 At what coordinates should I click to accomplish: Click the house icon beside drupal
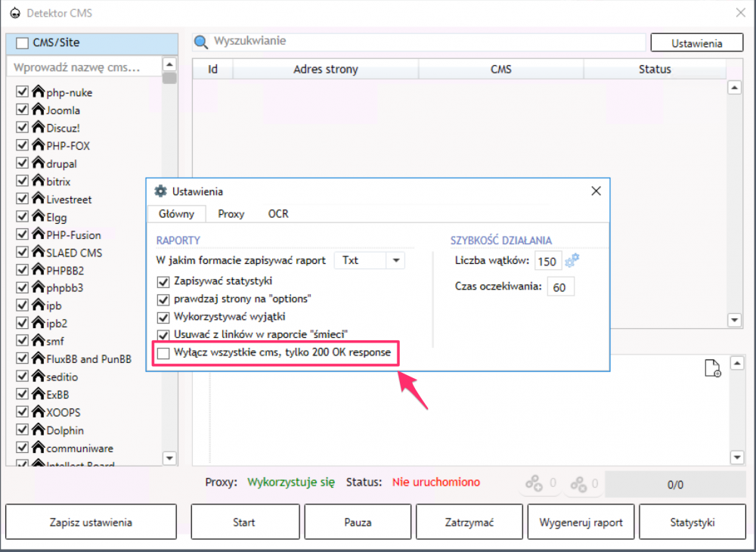(38, 163)
